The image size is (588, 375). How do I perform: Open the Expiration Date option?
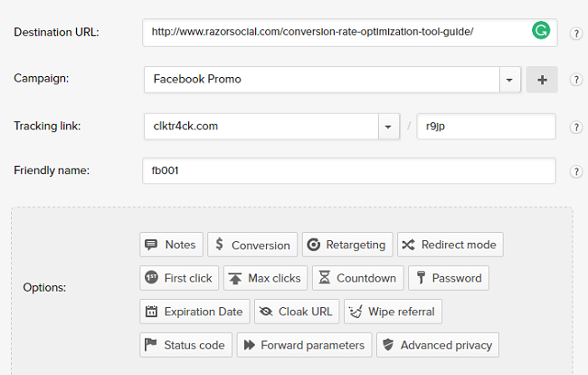point(194,312)
